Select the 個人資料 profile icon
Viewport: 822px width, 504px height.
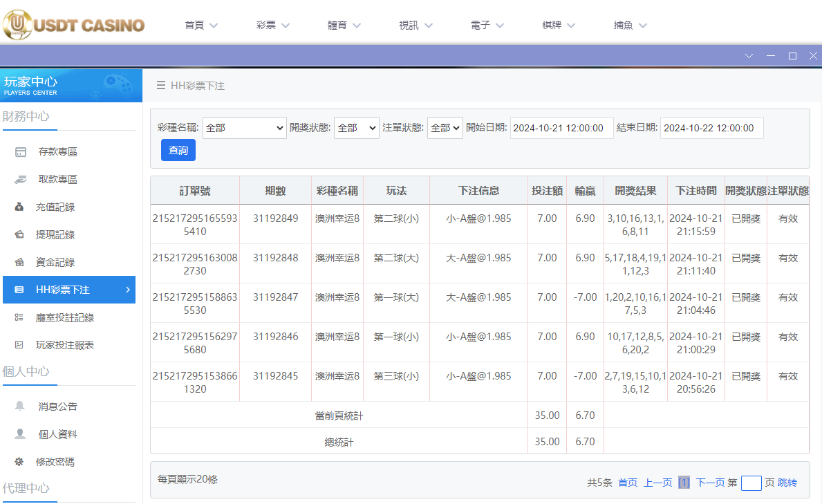[21, 435]
